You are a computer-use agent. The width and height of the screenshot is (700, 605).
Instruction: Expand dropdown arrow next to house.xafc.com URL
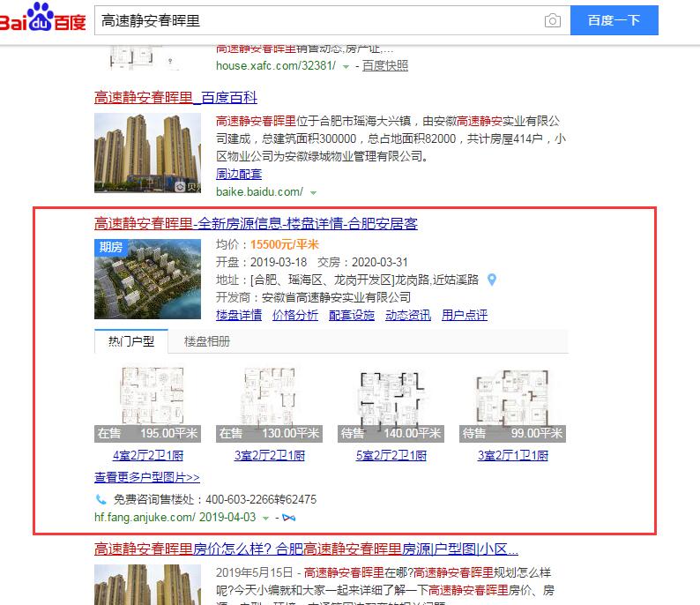click(346, 66)
